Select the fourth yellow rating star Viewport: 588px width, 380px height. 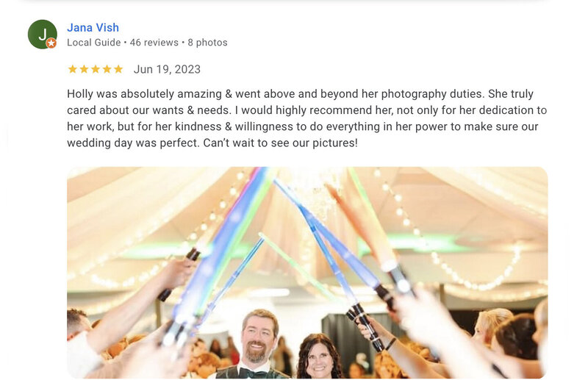(107, 69)
